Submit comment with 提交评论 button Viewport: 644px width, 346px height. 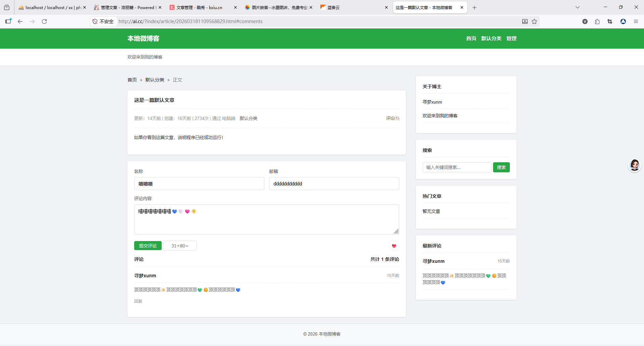(x=148, y=246)
